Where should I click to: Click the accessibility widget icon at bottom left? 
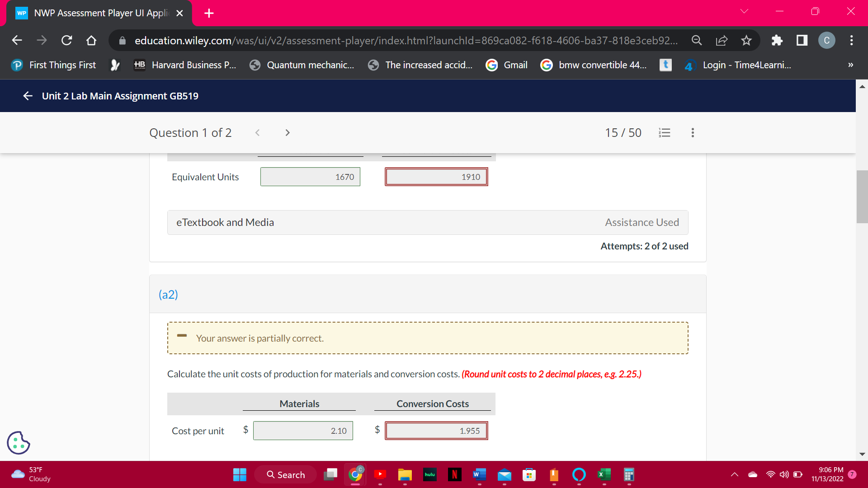point(18,443)
